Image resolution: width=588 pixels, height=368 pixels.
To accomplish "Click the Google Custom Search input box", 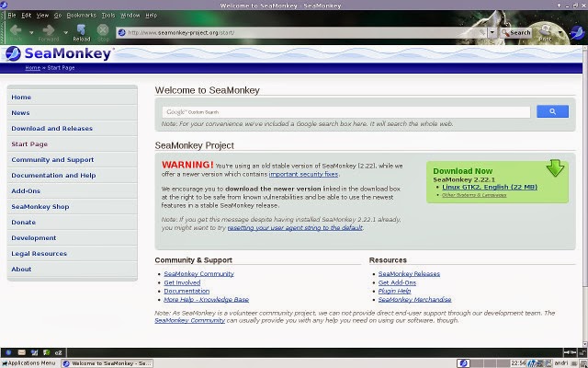I will (x=346, y=112).
